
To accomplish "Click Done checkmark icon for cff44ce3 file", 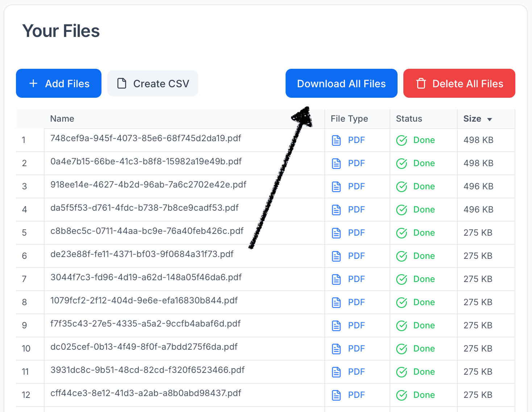I will pos(402,395).
